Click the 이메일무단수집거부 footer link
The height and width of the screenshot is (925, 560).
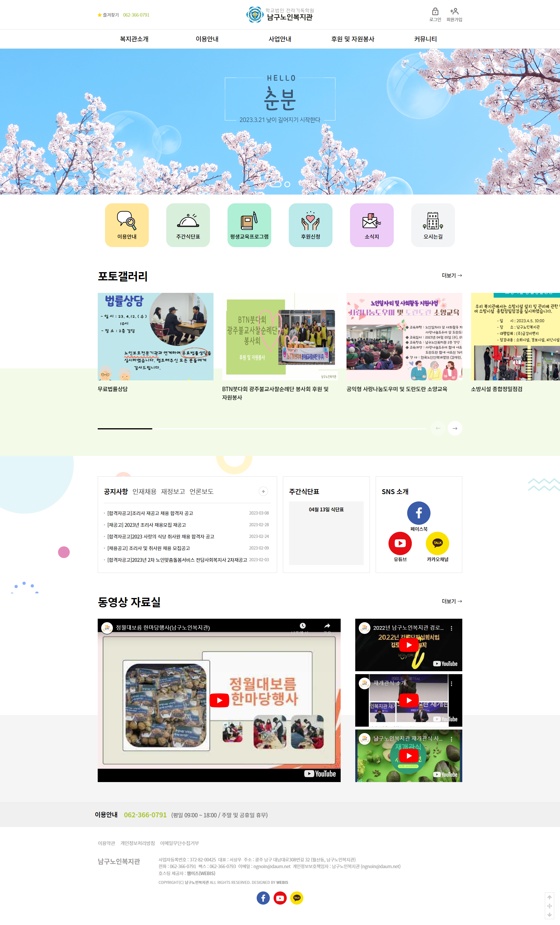[179, 843]
